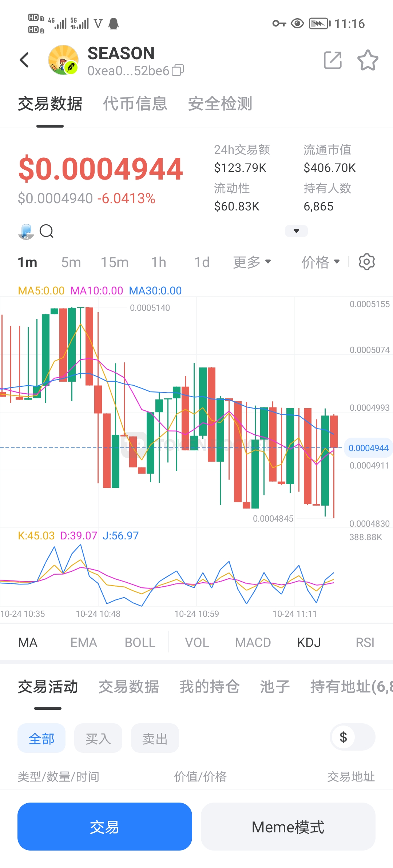Open the 价格 display dropdown
Image resolution: width=393 pixels, height=868 pixels.
(321, 262)
